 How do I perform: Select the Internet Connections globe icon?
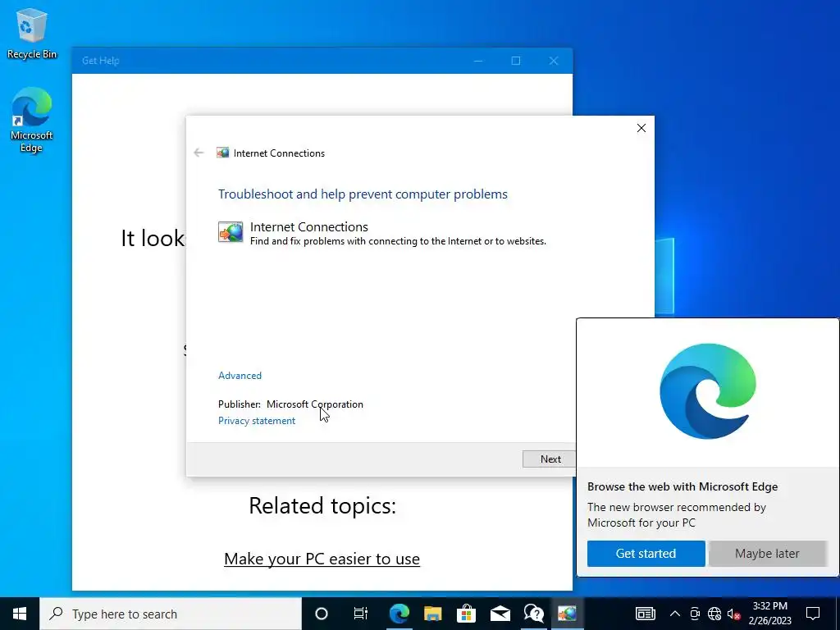coord(231,232)
